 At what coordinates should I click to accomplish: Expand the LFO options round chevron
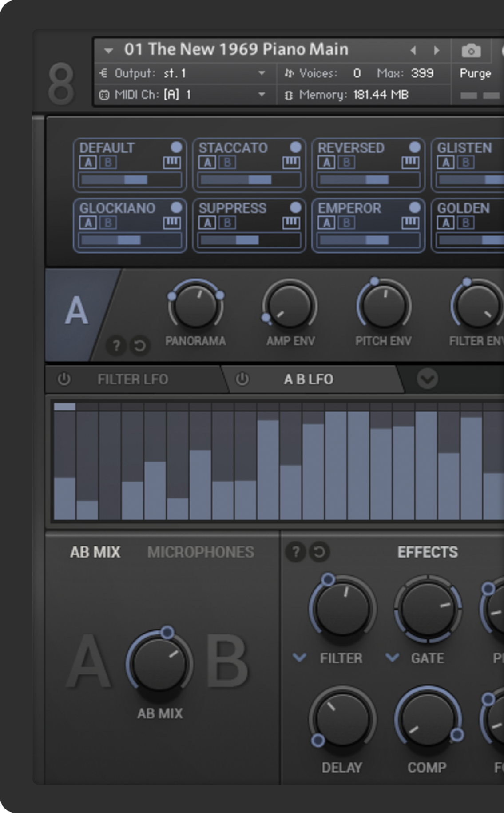point(427,379)
